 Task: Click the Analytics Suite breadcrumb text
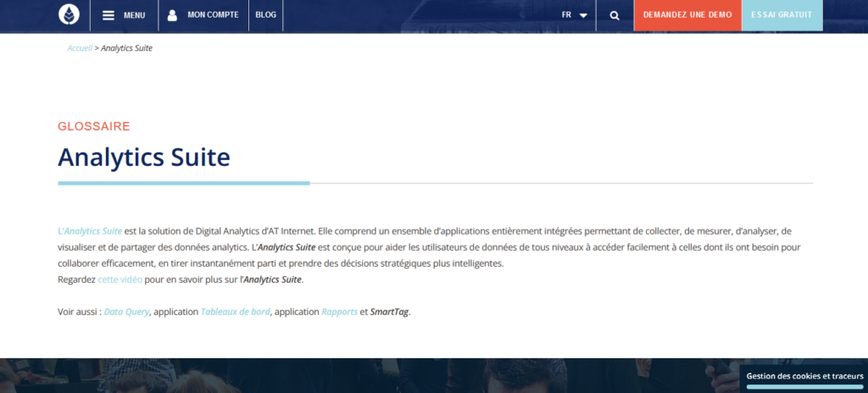[x=127, y=48]
